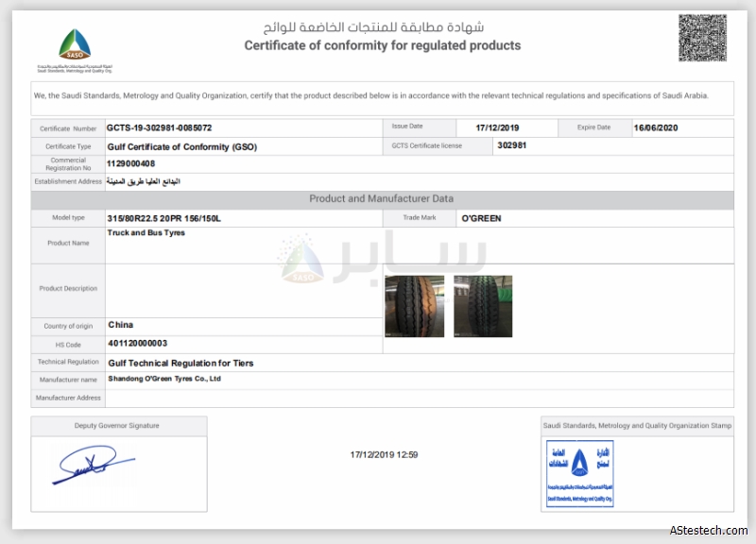
Task: Click the timestamp 17/12/2019 12:59
Action: coord(384,454)
